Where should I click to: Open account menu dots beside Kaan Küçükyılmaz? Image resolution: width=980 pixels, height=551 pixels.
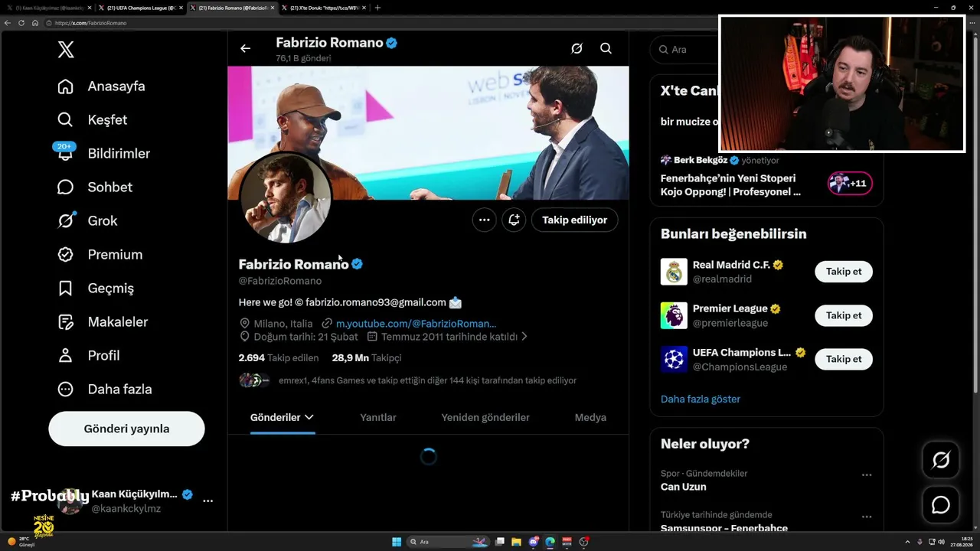pyautogui.click(x=207, y=500)
